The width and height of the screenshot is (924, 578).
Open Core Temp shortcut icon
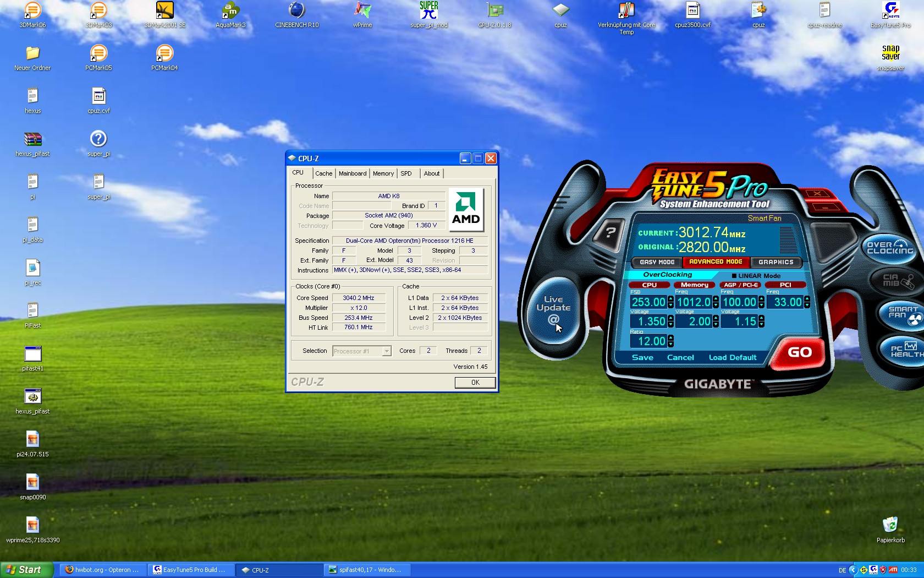[x=626, y=18]
